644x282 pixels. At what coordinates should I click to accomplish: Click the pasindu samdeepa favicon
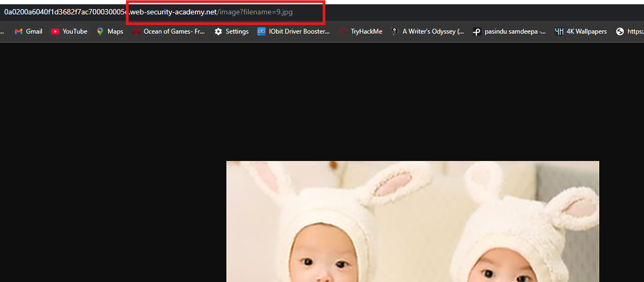tap(477, 31)
